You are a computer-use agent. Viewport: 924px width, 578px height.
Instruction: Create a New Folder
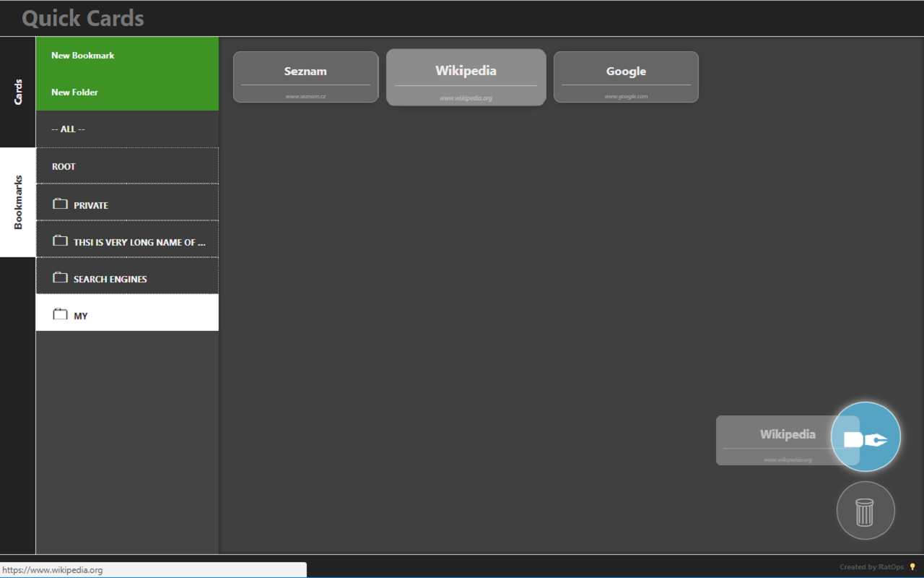click(x=127, y=92)
